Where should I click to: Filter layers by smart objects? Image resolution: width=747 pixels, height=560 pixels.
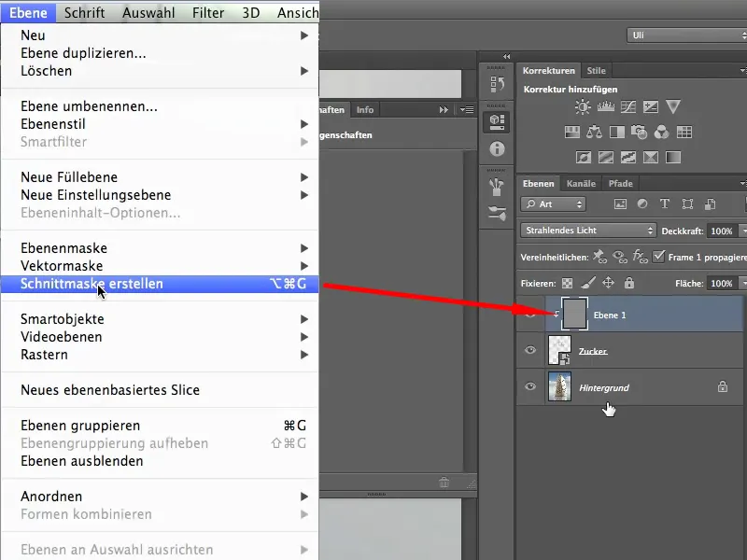710,204
